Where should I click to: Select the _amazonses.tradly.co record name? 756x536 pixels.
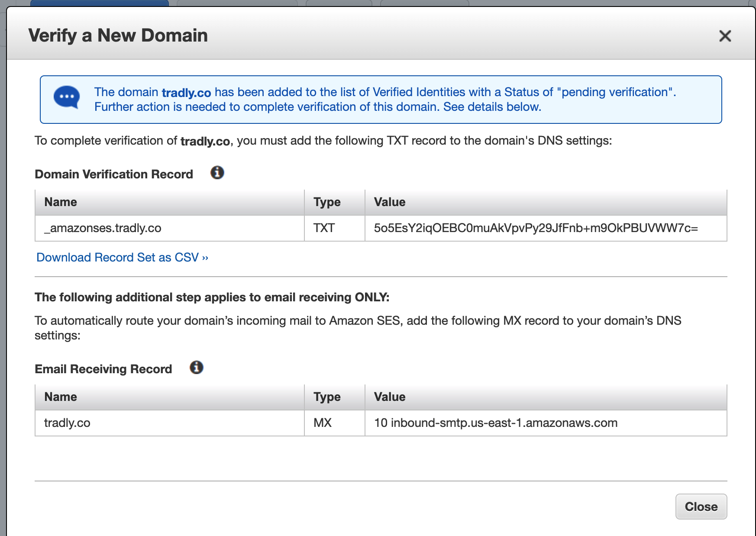(x=102, y=227)
